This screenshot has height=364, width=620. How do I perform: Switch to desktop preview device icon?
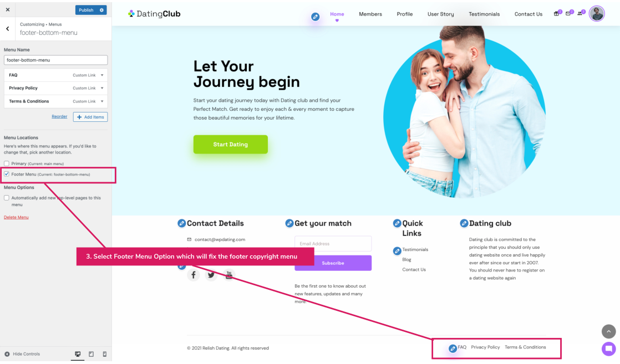78,354
